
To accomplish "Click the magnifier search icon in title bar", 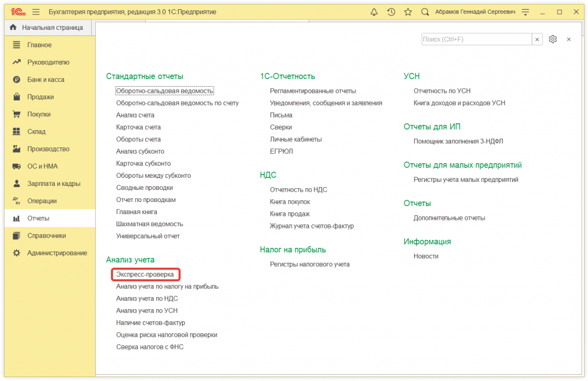I will pos(425,12).
